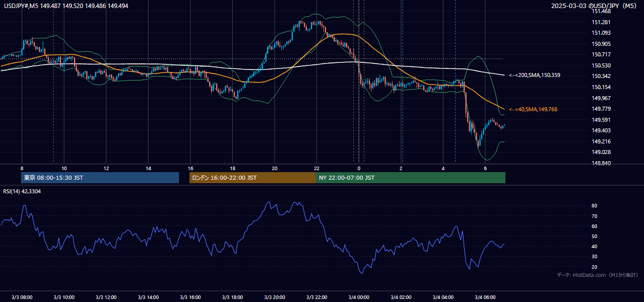Click the 2025-03-03 USD/JPY (M5) chart title
644x302 pixels.
[594, 6]
